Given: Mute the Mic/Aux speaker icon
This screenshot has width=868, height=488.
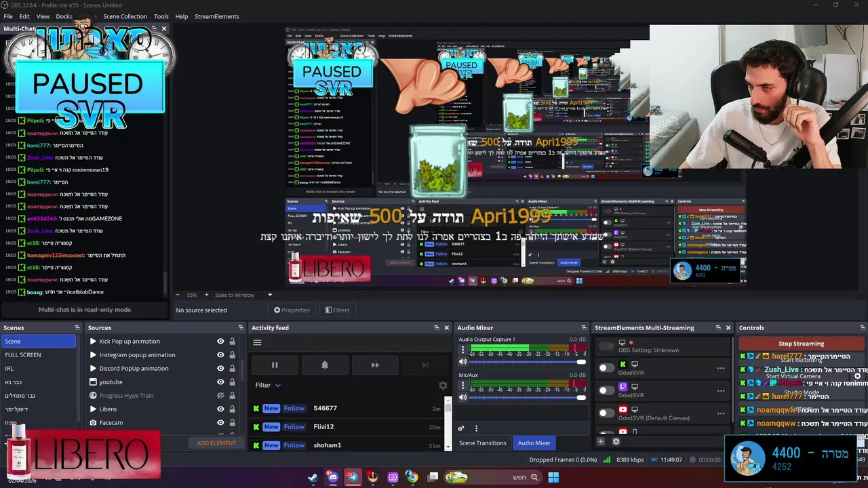Looking at the screenshot, I should pos(463,397).
